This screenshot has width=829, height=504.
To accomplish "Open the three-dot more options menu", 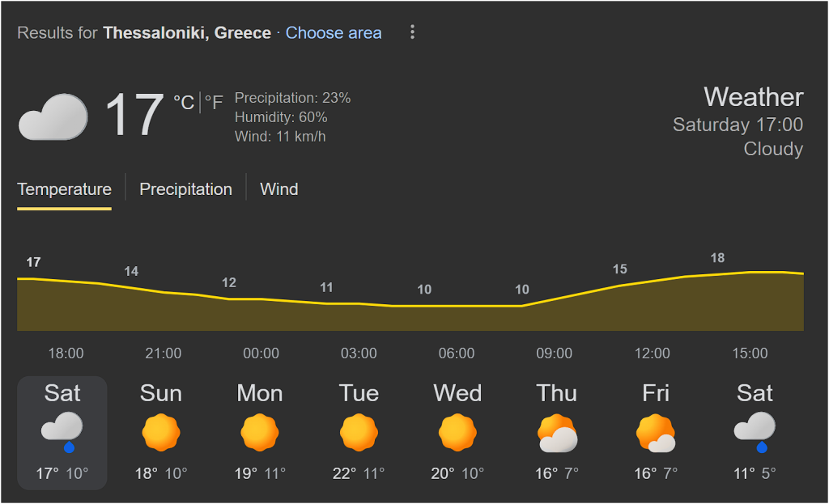I will (412, 32).
